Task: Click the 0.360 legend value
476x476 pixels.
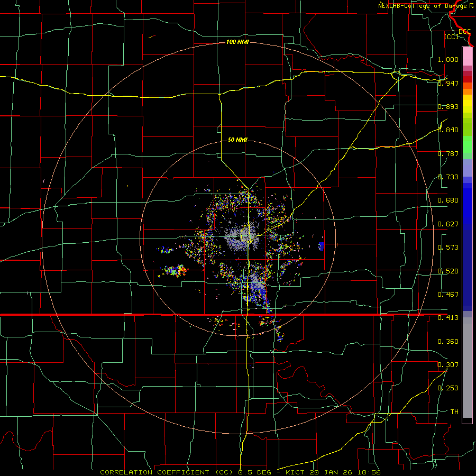Action: (448, 342)
